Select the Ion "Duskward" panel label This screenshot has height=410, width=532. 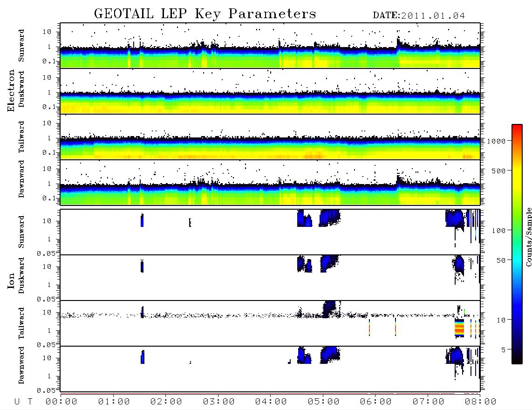click(21, 276)
